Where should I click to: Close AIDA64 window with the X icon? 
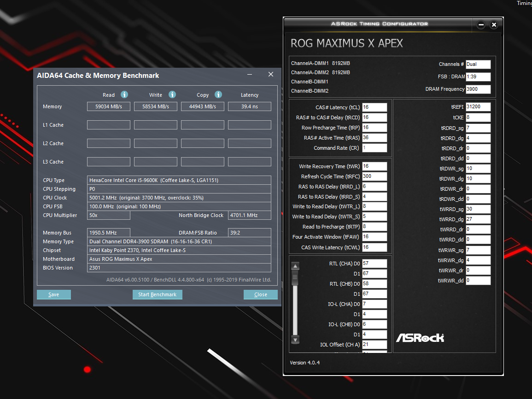[x=271, y=74]
